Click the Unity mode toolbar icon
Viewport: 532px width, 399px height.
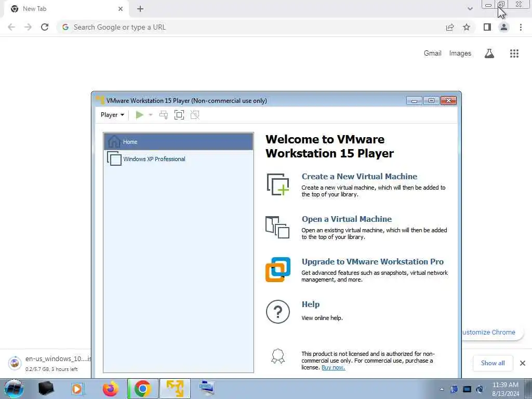coord(195,115)
